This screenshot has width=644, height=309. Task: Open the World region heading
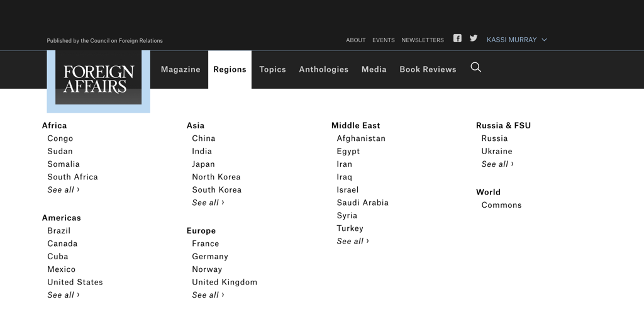click(x=488, y=193)
